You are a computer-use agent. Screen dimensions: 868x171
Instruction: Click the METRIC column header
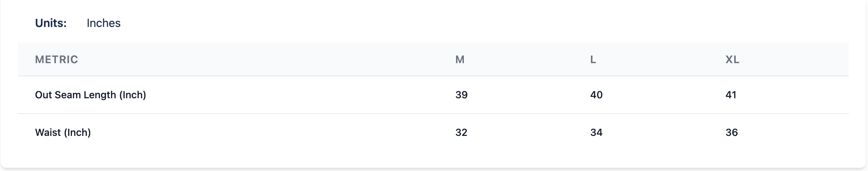tap(57, 59)
